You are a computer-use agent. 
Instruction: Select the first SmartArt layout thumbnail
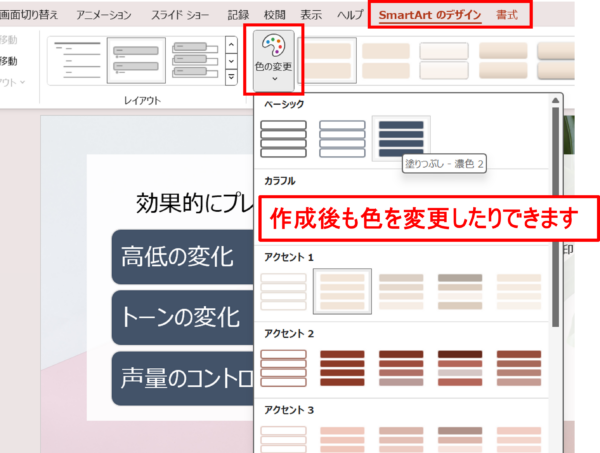click(76, 62)
